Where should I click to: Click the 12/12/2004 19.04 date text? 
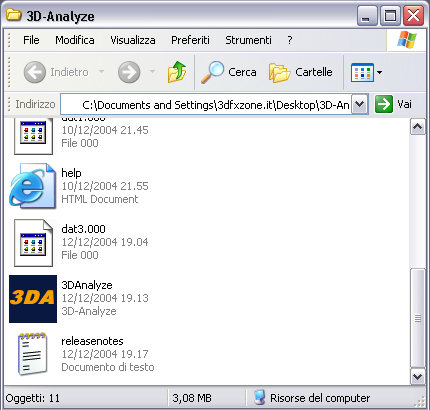click(105, 242)
